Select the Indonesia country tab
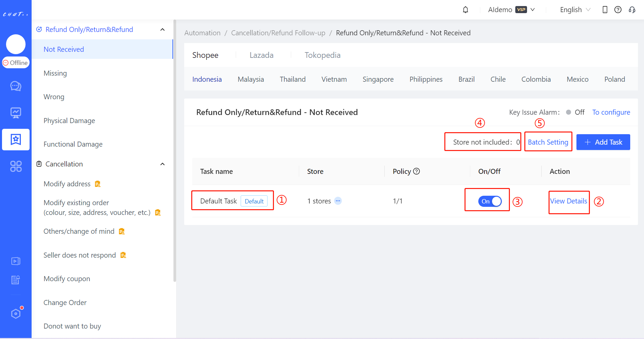644x339 pixels. point(207,79)
